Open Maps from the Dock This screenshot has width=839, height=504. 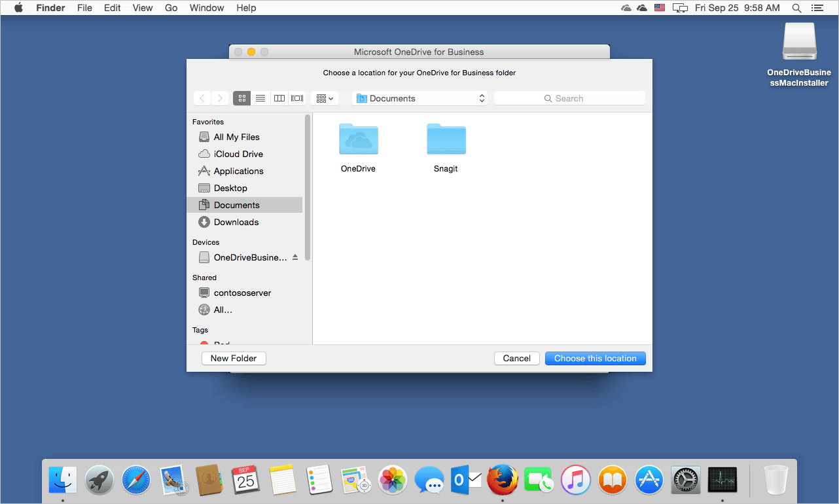[x=356, y=480]
